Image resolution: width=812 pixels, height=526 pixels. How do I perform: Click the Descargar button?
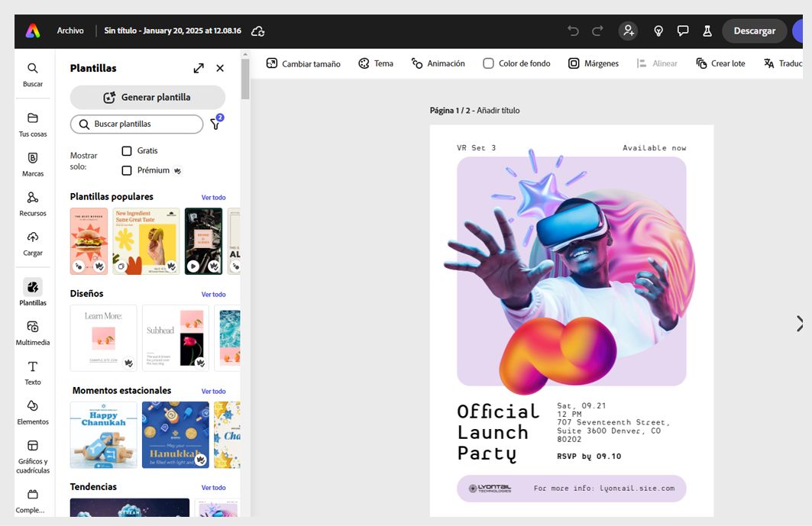click(x=754, y=31)
